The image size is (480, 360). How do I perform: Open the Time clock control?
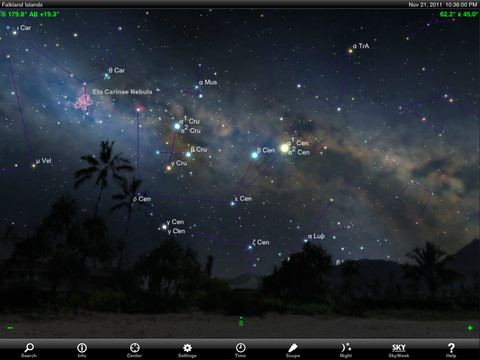(x=240, y=350)
